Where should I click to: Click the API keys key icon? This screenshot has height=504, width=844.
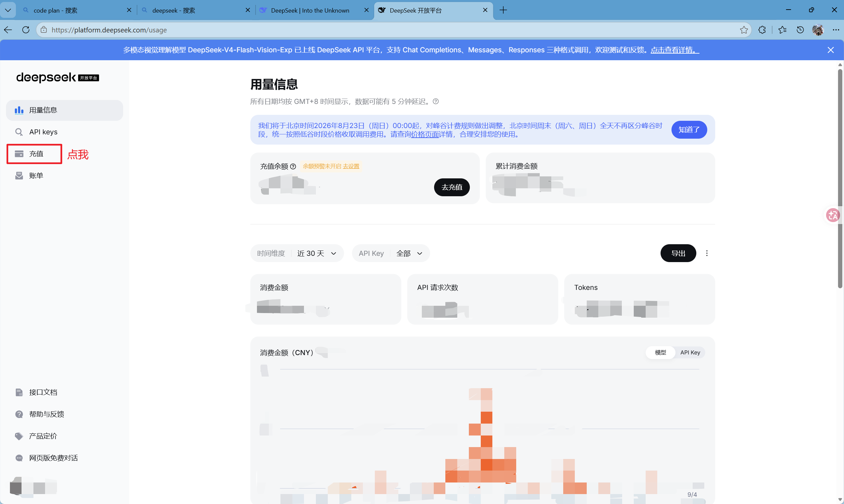point(19,132)
